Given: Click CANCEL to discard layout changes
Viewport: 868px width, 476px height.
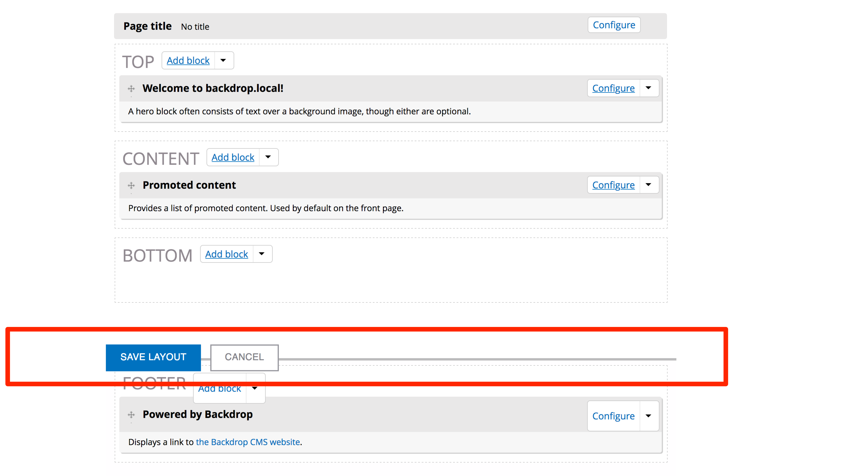Looking at the screenshot, I should pos(244,357).
